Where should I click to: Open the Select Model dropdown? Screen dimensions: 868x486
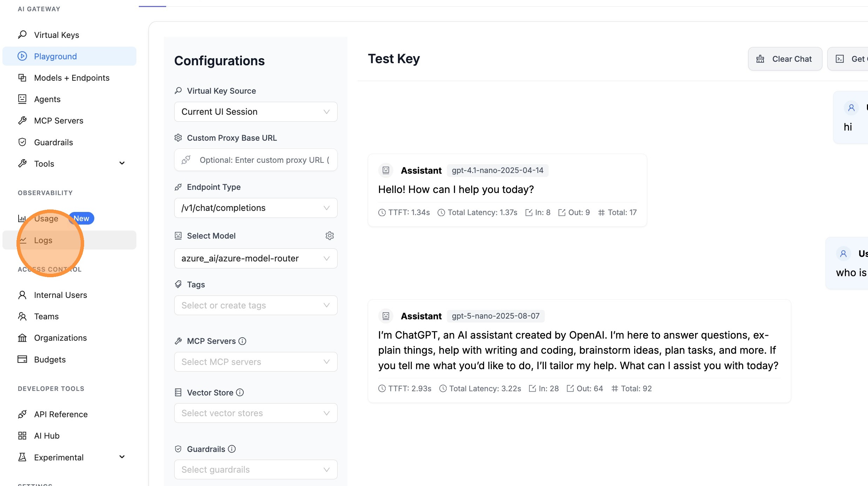click(x=256, y=258)
